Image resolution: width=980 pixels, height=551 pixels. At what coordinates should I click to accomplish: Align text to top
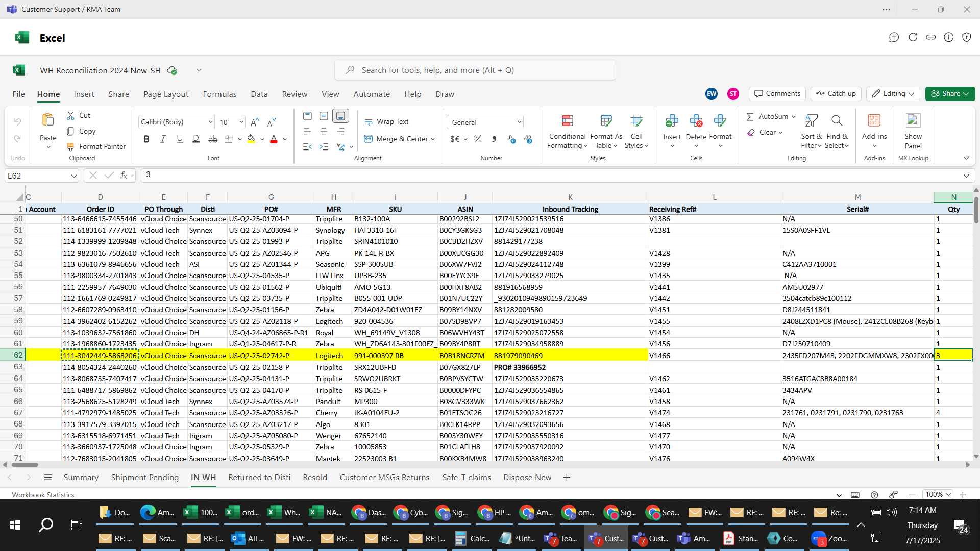point(307,116)
